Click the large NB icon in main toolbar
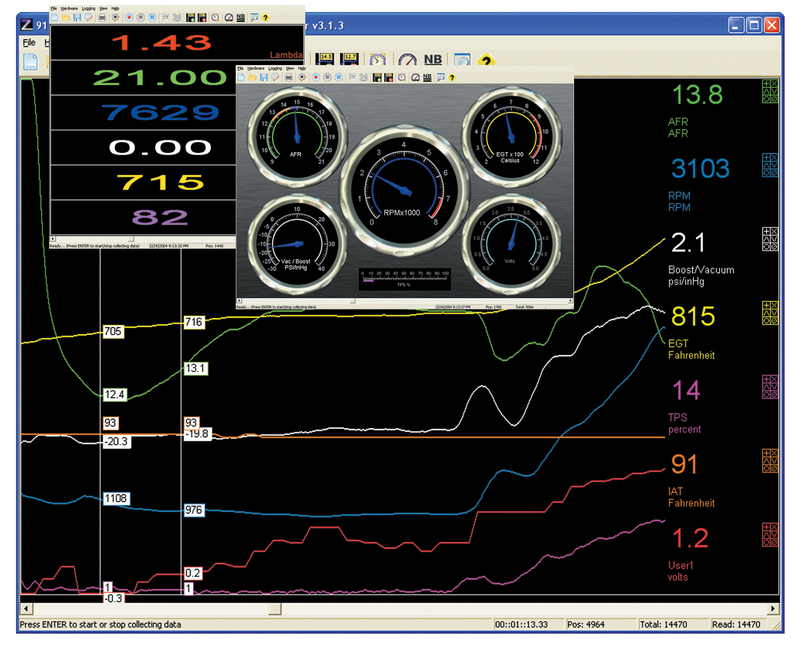This screenshot has height=665, width=812. 433,60
